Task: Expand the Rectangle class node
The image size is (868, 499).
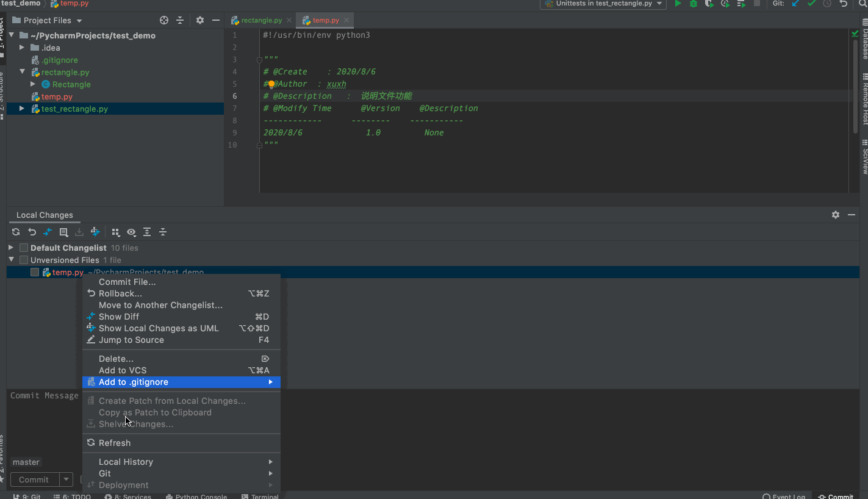Action: point(33,84)
